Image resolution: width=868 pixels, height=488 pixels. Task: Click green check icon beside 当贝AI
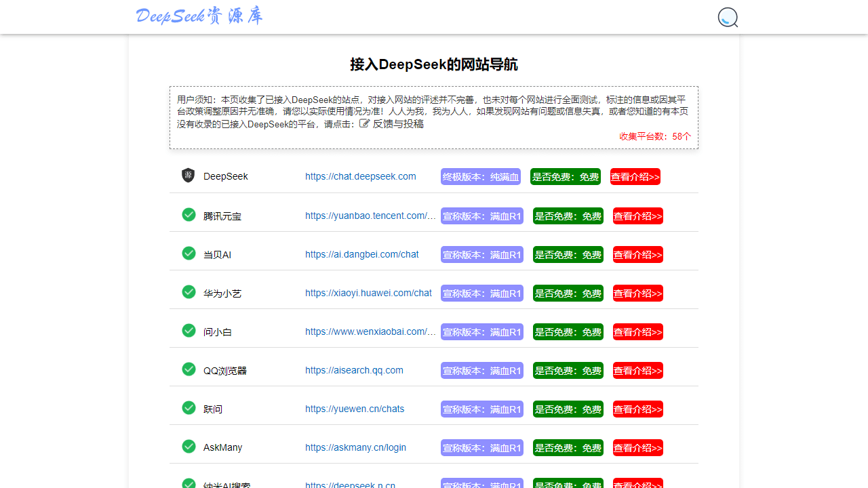tap(189, 253)
